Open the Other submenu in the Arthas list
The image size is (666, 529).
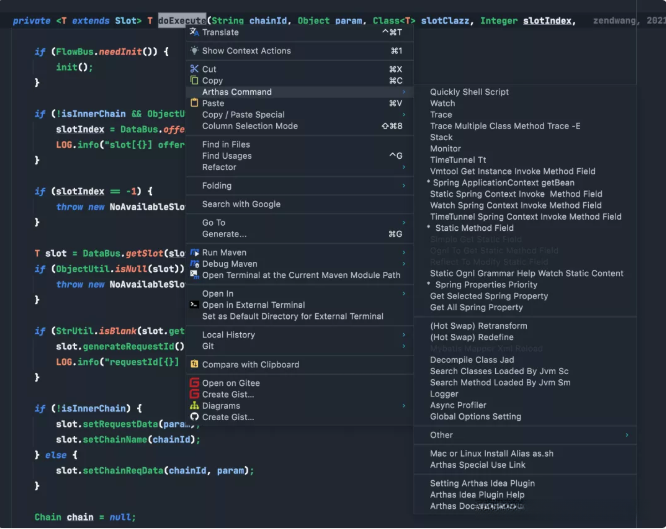point(627,435)
